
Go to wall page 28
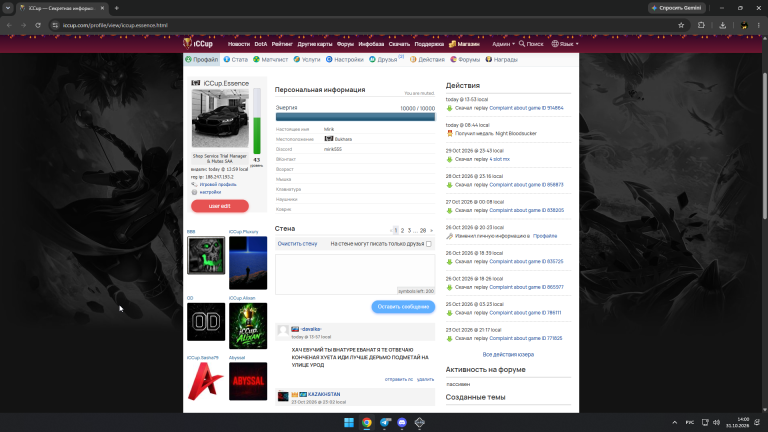(x=423, y=230)
